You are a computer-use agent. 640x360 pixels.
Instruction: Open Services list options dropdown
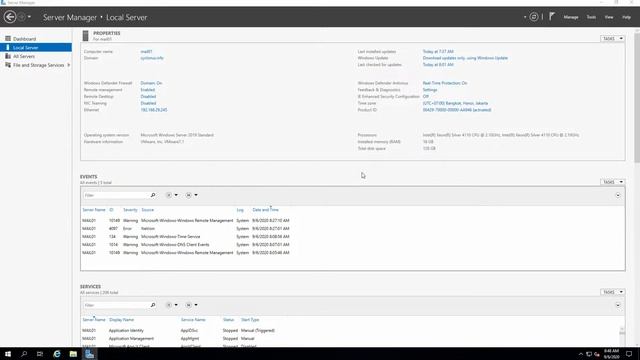tap(171, 305)
